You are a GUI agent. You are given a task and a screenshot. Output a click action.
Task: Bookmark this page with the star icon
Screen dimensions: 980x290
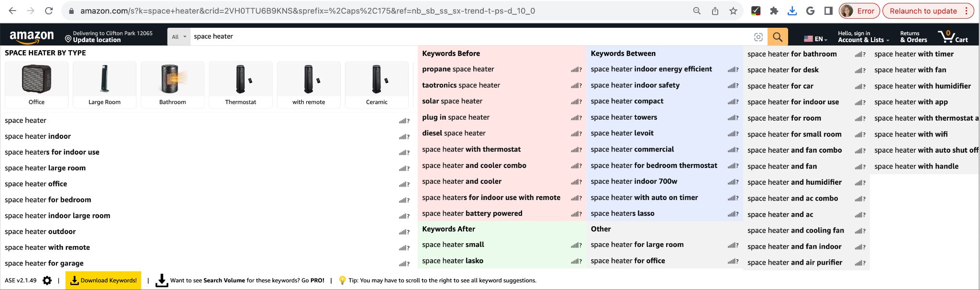pyautogui.click(x=733, y=11)
